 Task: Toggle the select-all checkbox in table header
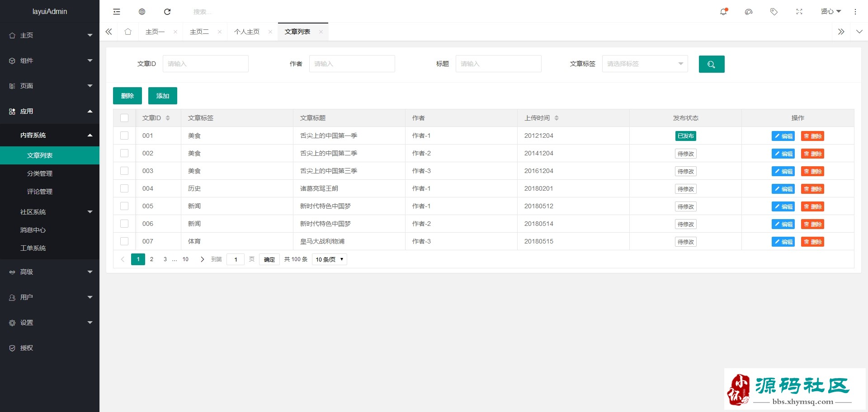[124, 118]
